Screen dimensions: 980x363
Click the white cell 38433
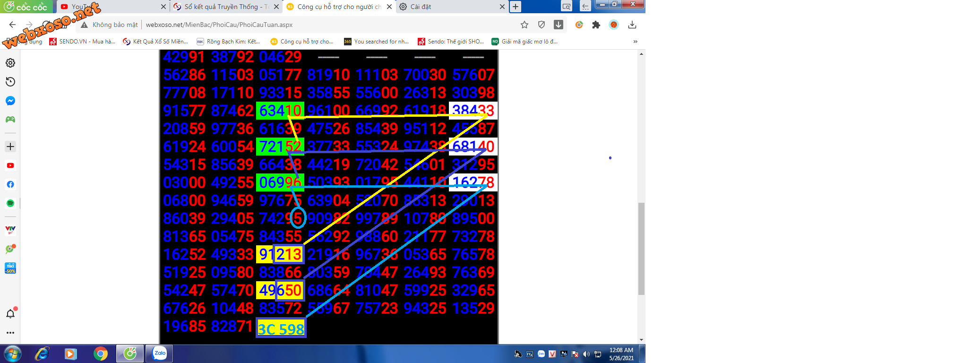click(x=473, y=111)
